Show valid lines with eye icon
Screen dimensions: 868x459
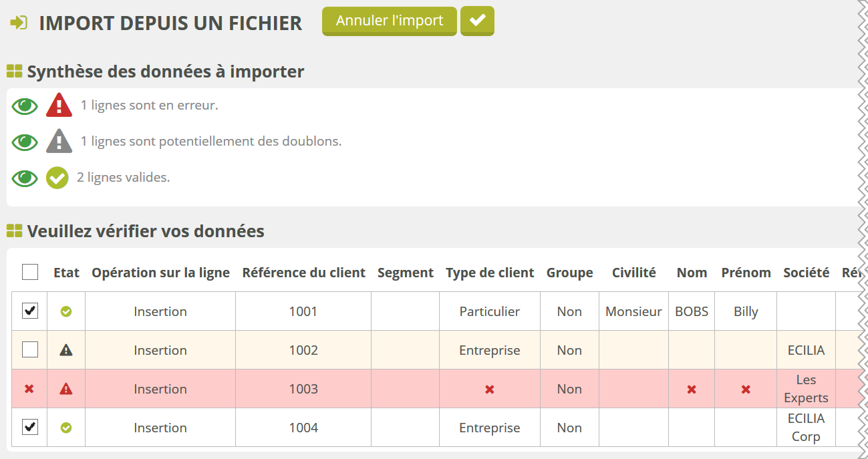pyautogui.click(x=25, y=178)
